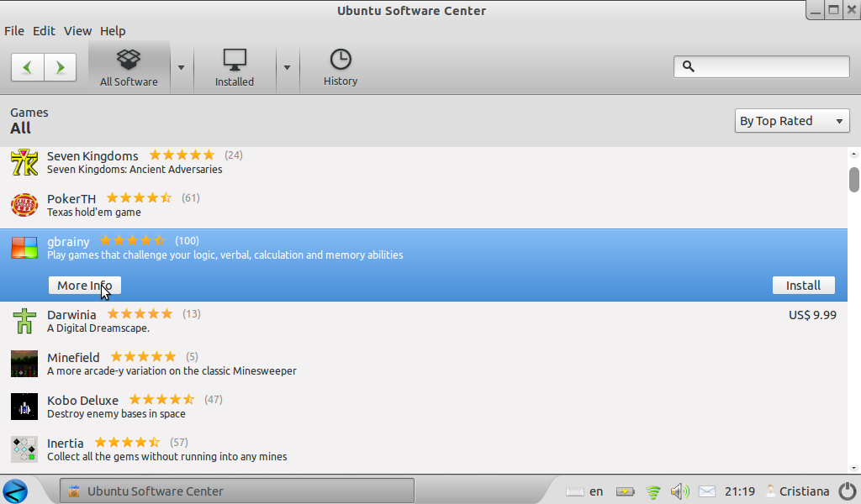This screenshot has height=504, width=861.
Task: Click the scrollbar up arrow
Action: (x=854, y=154)
